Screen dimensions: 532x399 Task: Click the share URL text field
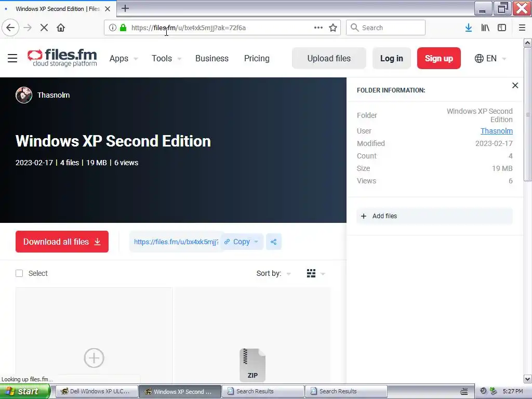tap(176, 242)
